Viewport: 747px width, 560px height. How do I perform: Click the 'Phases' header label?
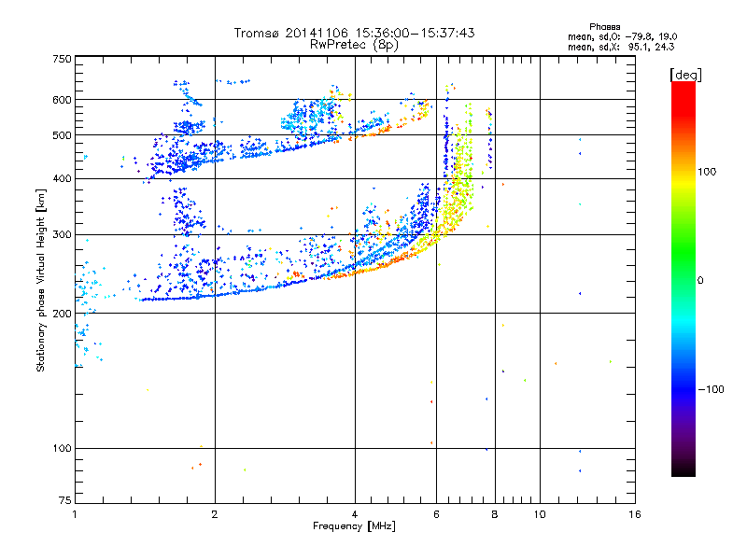coord(604,27)
